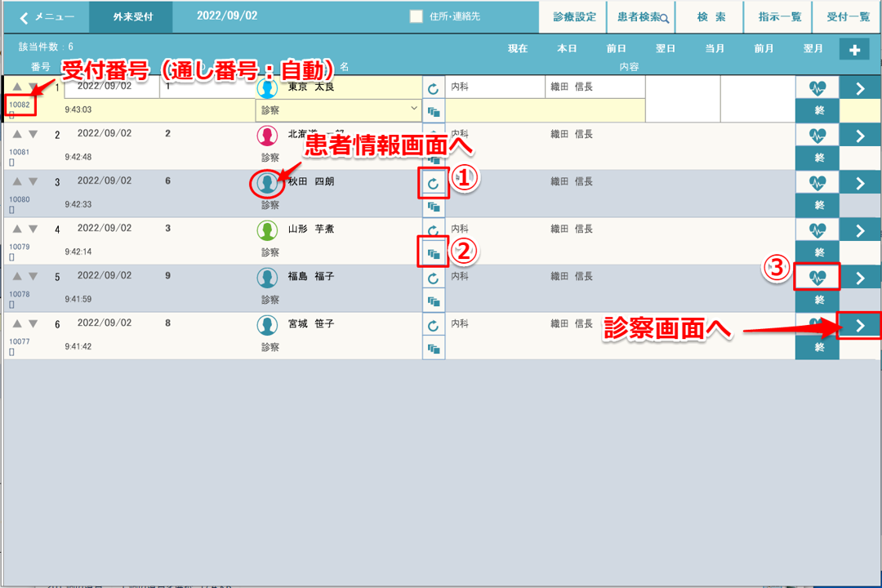Move row 3 down with down triangle

point(33,181)
